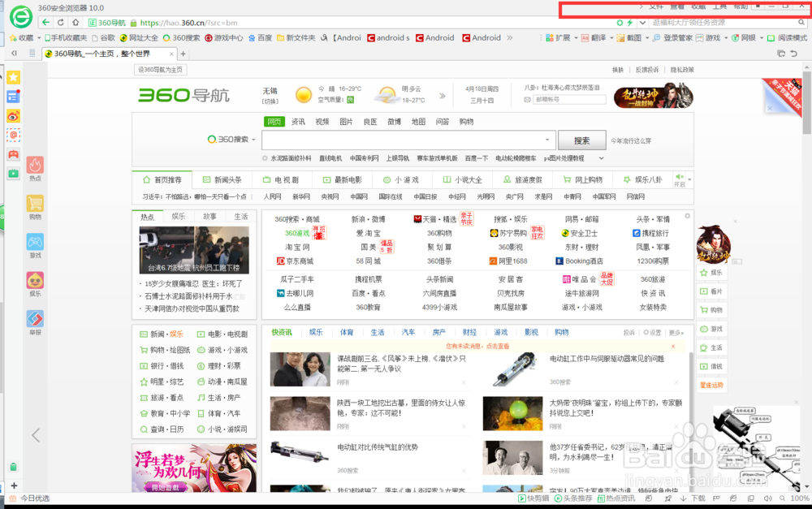Viewport: 812px width, 509px height.
Task: Select the 地图 search category tab
Action: coord(418,122)
